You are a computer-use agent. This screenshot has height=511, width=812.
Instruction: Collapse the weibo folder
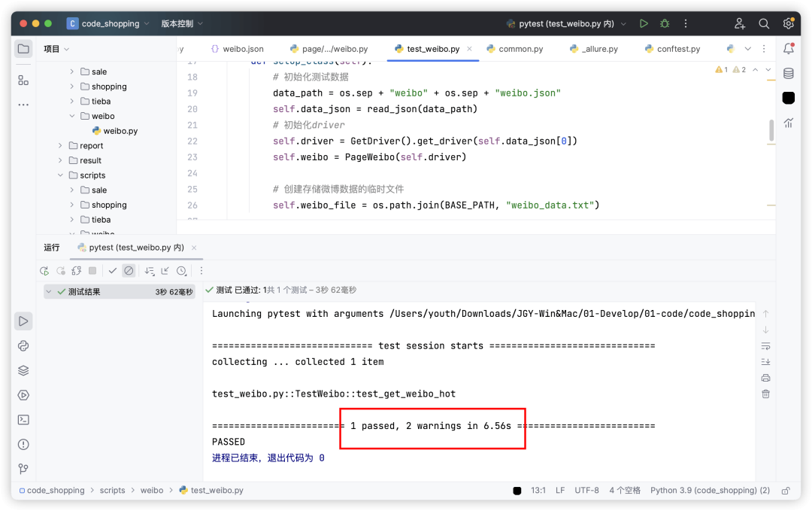[x=72, y=116]
